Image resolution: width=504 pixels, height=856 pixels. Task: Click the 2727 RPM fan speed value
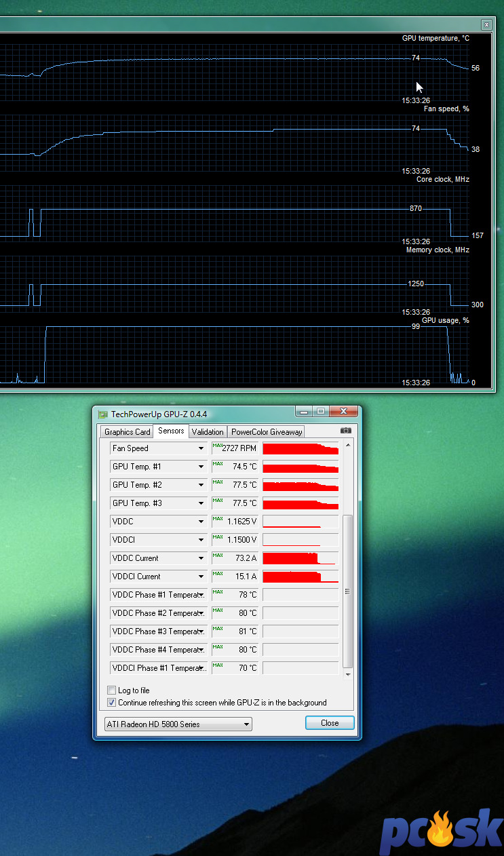(x=239, y=448)
